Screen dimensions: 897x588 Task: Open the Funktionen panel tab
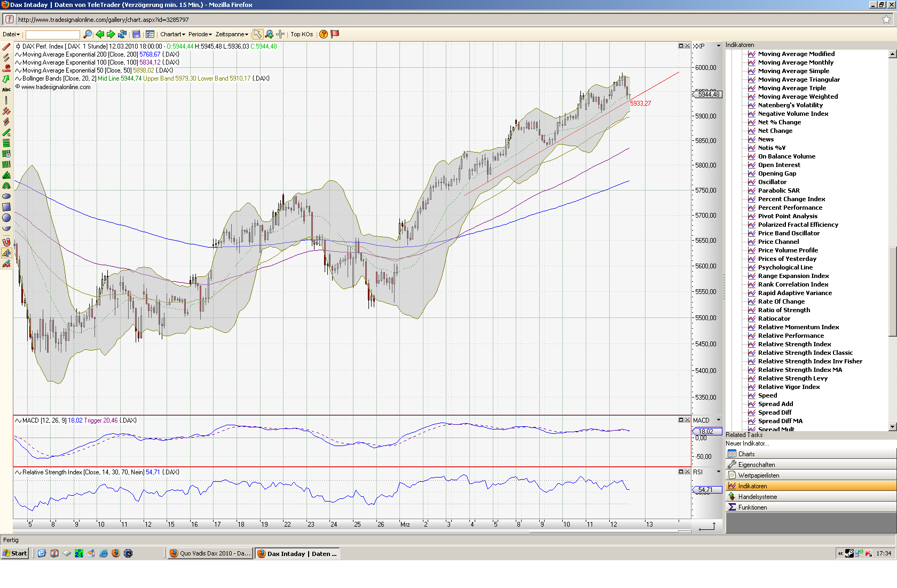coord(811,507)
